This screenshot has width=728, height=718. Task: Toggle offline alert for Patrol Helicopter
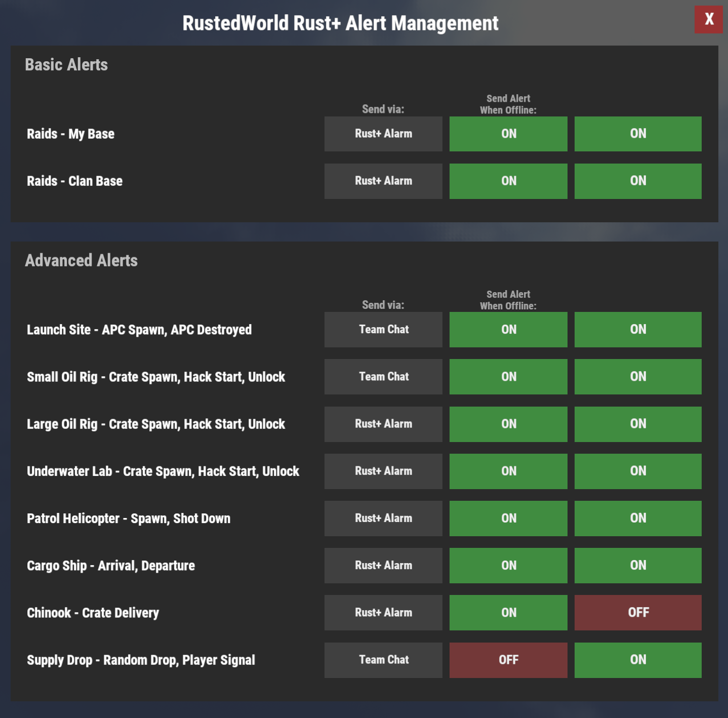click(508, 518)
